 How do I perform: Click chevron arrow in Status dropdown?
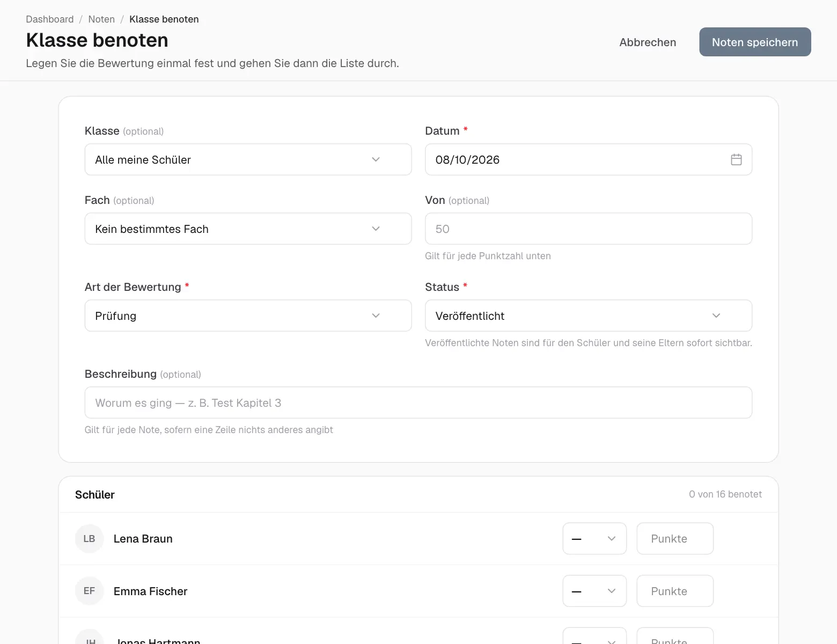(716, 316)
